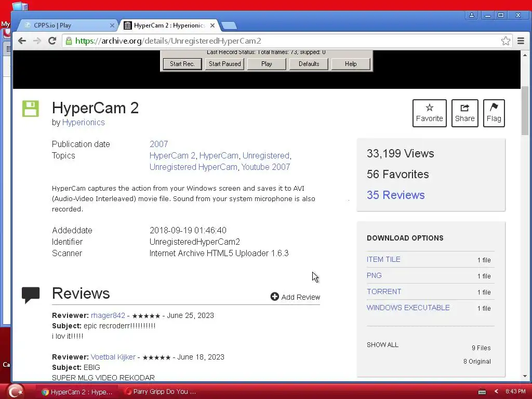Bookmark page with star icon in address bar
The width and height of the screenshot is (532, 399).
coord(506,41)
